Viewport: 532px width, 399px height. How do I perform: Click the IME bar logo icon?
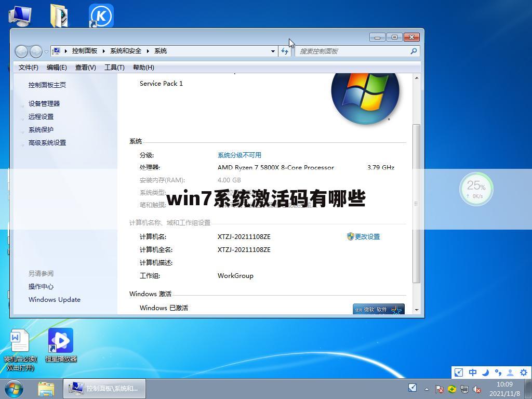pyautogui.click(x=459, y=373)
